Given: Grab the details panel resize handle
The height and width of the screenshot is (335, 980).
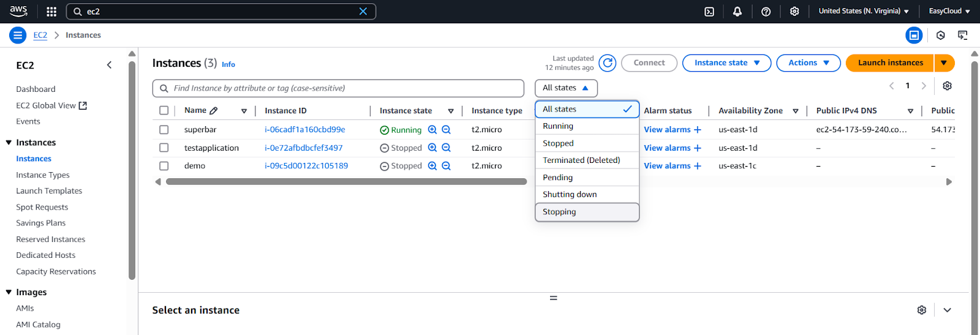Looking at the screenshot, I should (553, 298).
